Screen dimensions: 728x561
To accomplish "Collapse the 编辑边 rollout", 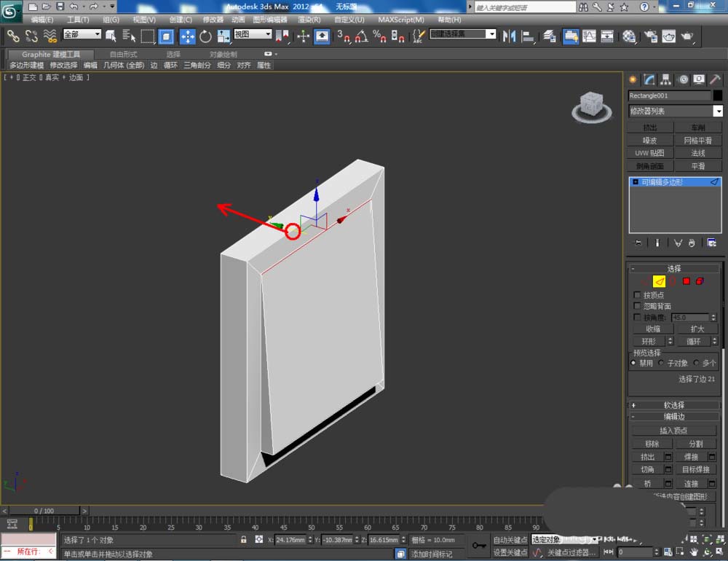I will [x=673, y=417].
